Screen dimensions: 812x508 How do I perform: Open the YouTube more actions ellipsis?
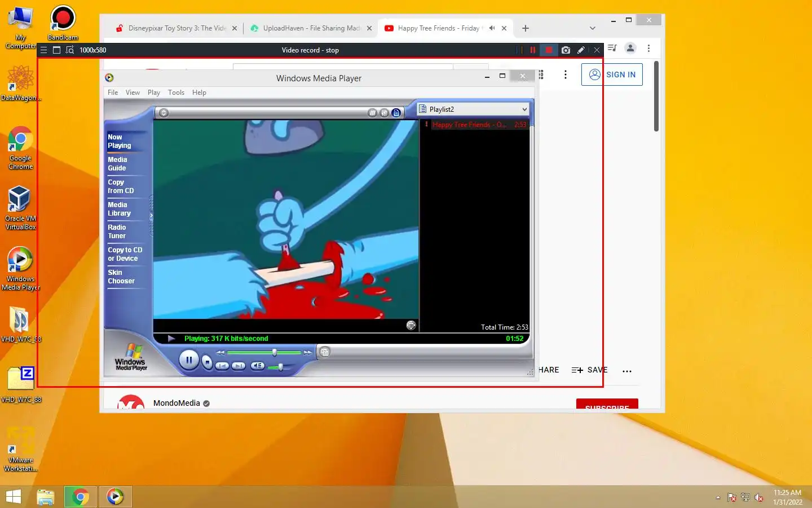pos(627,371)
